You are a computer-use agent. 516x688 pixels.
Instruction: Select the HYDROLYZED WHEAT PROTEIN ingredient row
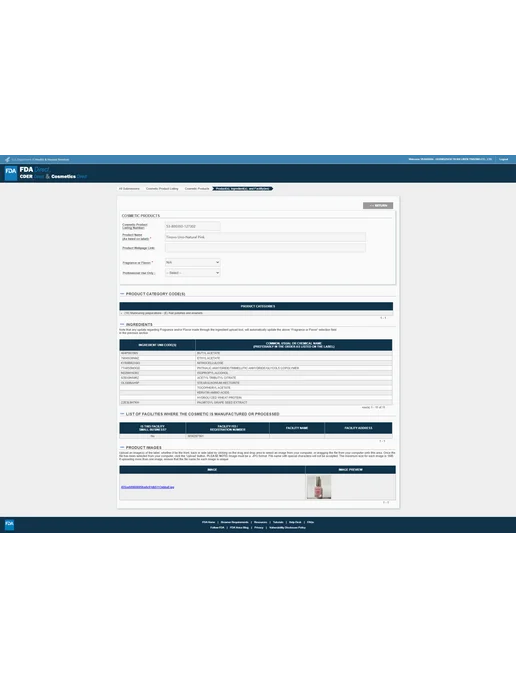click(x=256, y=397)
